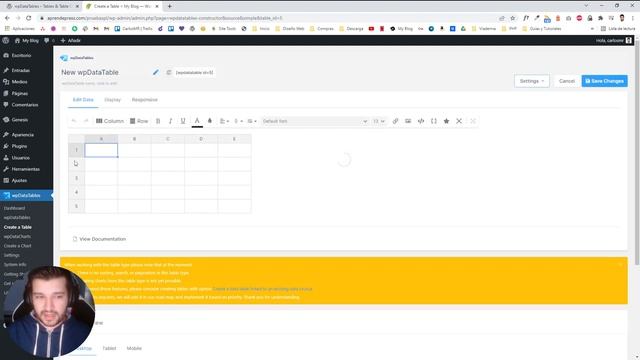The image size is (640, 360).
Task: Select column B header
Action: (x=134, y=139)
